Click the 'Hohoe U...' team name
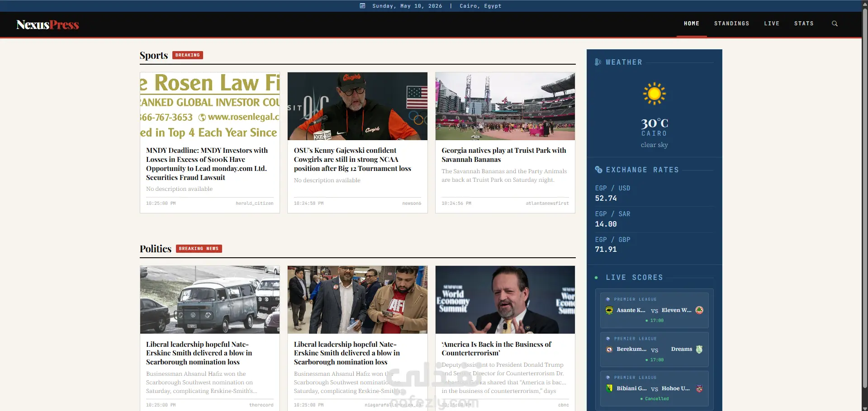868x411 pixels. point(676,388)
